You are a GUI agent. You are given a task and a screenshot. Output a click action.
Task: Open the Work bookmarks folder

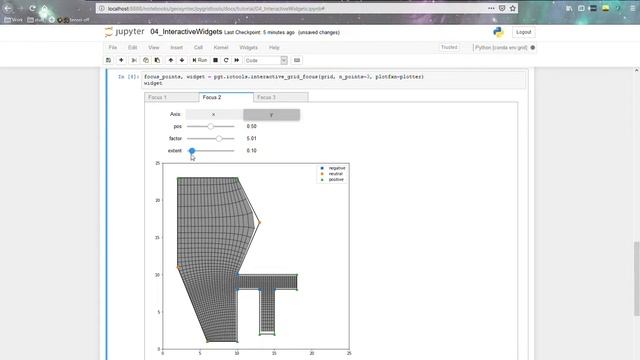point(13,20)
